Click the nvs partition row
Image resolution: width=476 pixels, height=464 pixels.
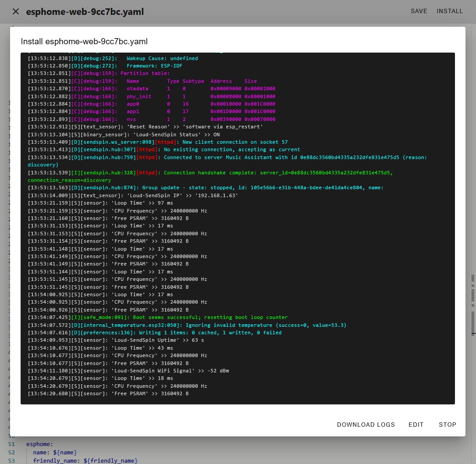[x=152, y=119]
